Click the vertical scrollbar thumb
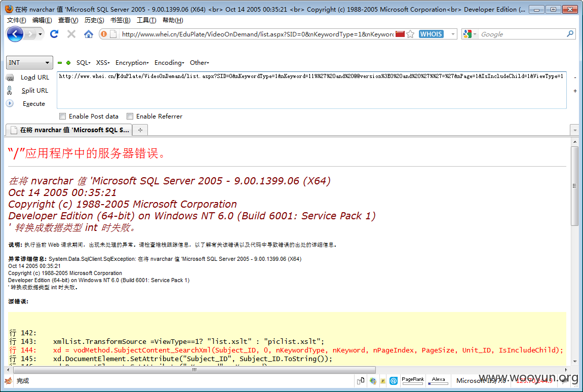The image size is (583, 392). [x=575, y=186]
